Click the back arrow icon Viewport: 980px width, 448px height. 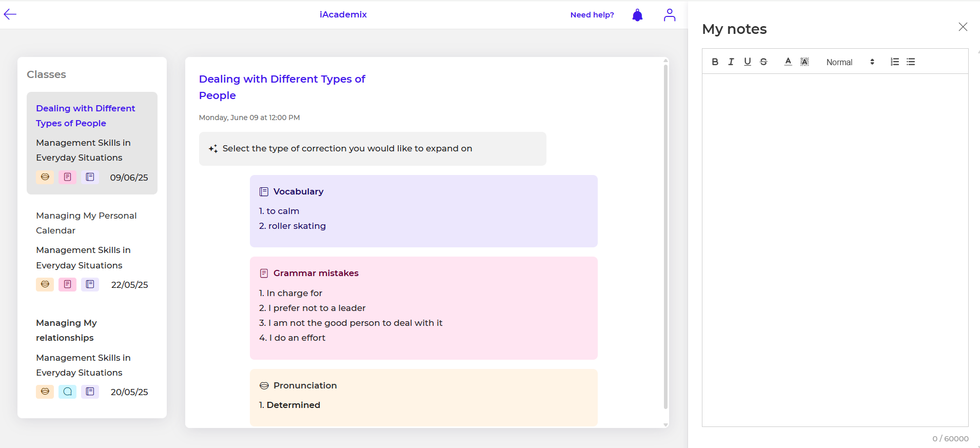tap(10, 14)
